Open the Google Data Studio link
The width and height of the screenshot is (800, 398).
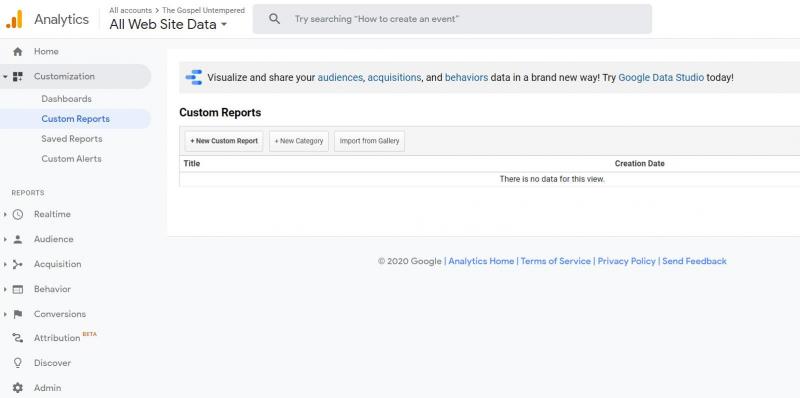click(x=661, y=78)
